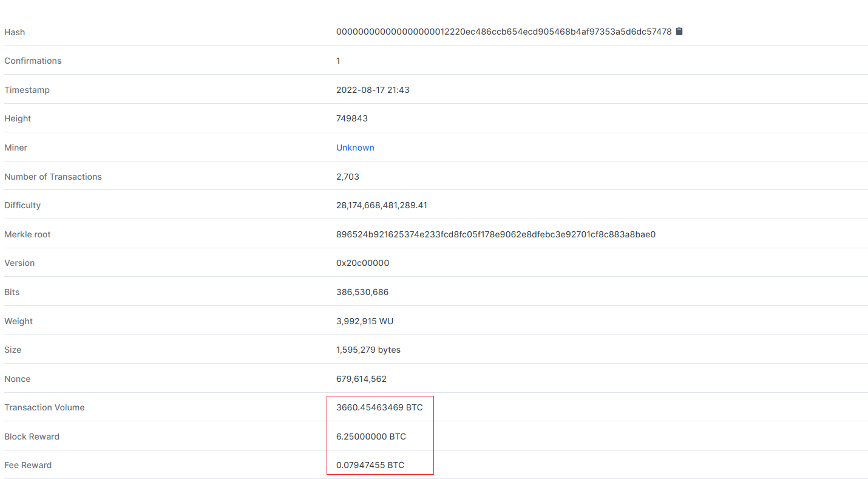Screen dimensions: 868x479
Task: Open the confirmations count value 1
Action: coord(338,61)
